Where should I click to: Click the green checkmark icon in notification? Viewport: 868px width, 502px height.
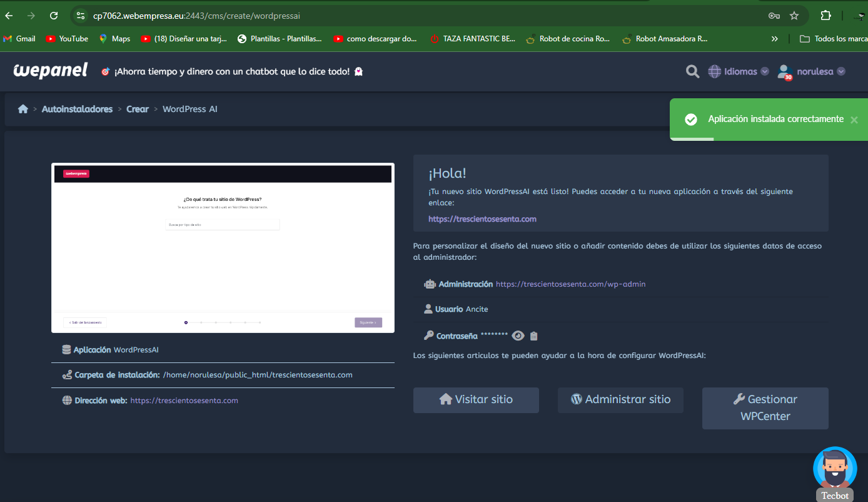(691, 119)
